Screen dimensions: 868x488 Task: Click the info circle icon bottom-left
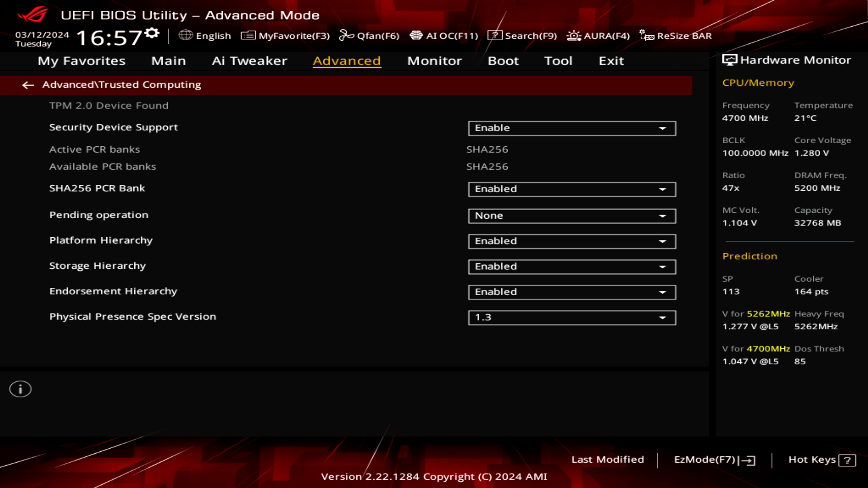tap(20, 389)
